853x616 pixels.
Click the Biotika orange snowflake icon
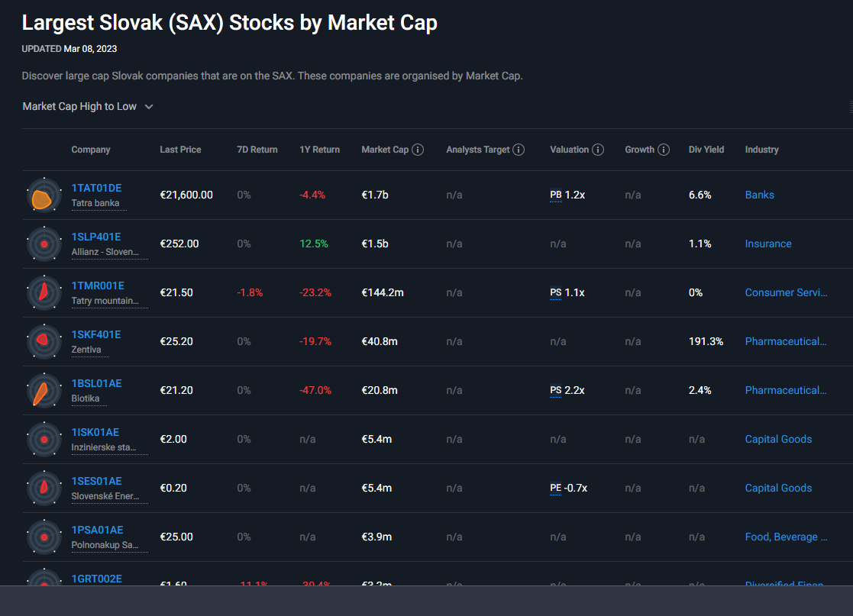pos(44,391)
